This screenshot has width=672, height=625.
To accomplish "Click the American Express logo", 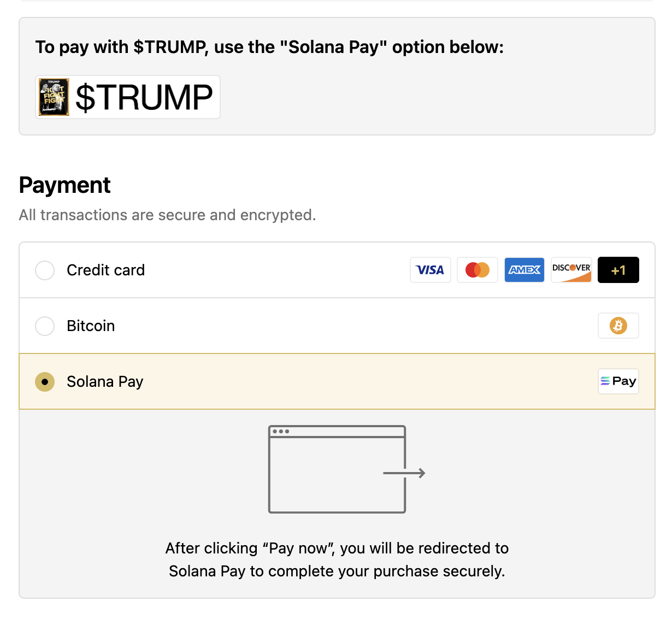I will point(524,270).
